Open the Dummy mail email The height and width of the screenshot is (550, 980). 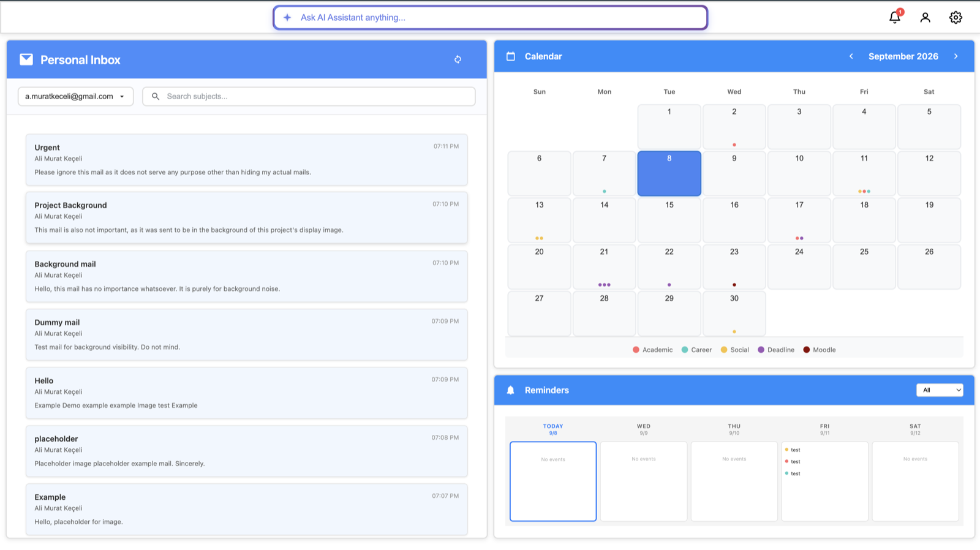[x=247, y=334]
